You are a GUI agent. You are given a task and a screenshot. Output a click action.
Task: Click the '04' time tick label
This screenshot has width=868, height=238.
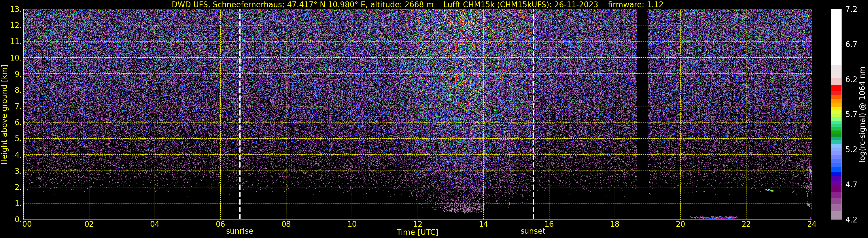coord(155,224)
